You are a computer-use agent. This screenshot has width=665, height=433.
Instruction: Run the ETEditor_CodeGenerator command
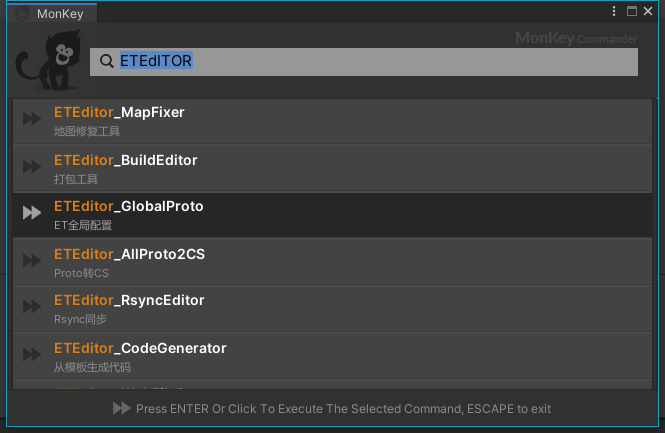tap(332, 356)
